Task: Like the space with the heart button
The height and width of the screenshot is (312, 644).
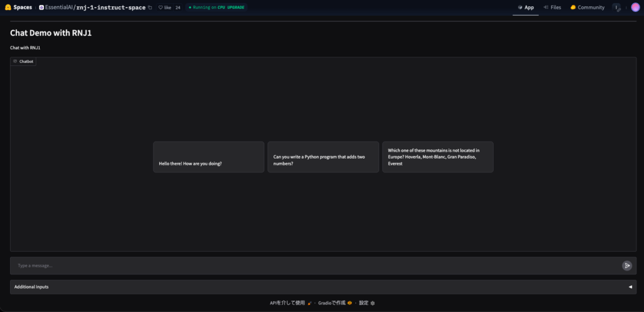Action: [165, 8]
